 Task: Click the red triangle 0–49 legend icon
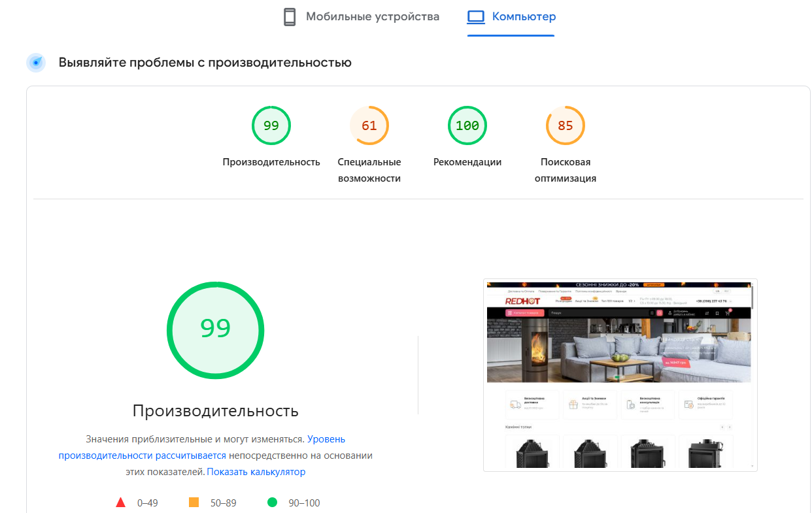pos(120,503)
